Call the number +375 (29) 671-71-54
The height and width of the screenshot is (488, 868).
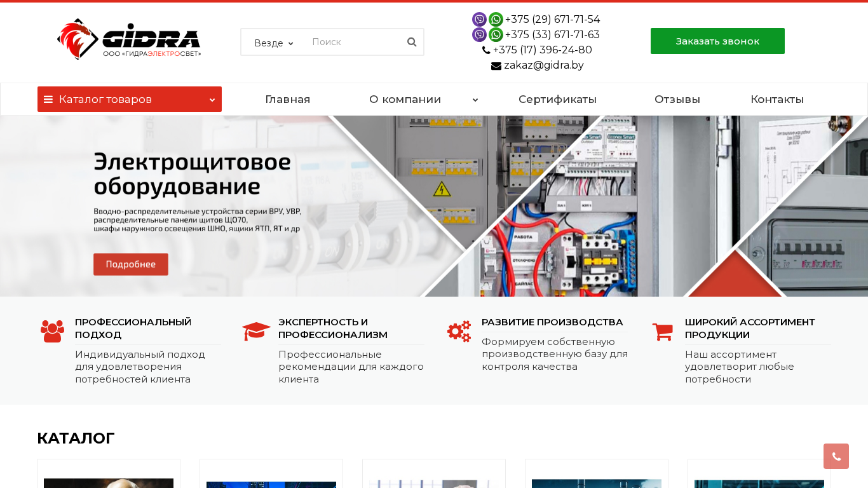(x=552, y=20)
